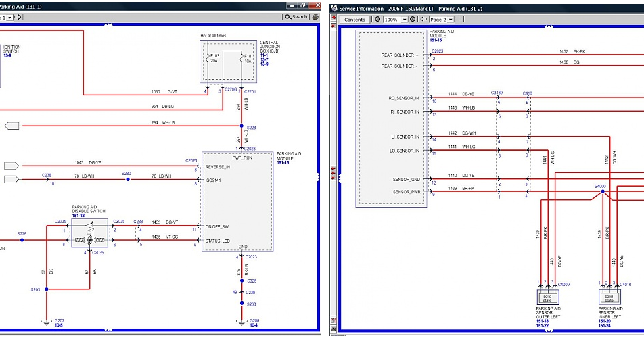Zoom in using the plus magnifier icon
Screen dimensions: 644x338
pos(413,20)
